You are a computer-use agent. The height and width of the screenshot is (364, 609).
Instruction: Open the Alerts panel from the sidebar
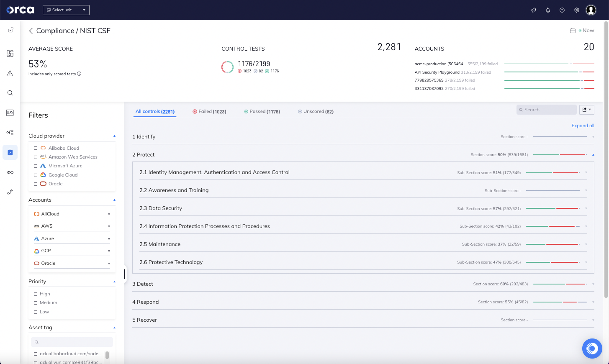point(10,73)
